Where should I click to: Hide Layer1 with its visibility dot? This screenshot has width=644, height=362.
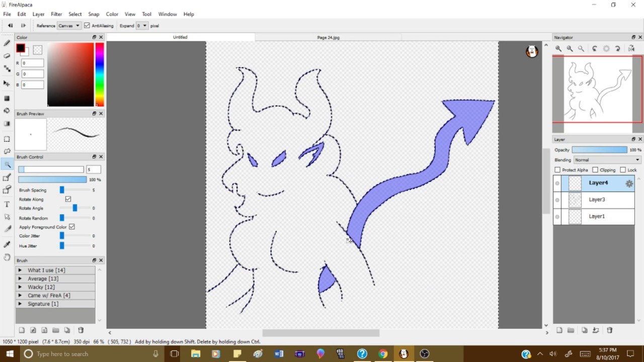(557, 217)
